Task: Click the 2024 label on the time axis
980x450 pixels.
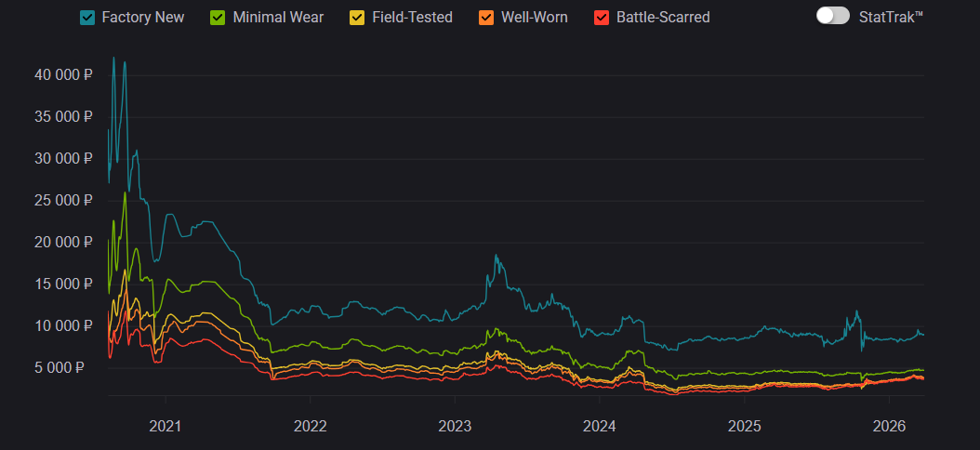Action: pyautogui.click(x=600, y=425)
